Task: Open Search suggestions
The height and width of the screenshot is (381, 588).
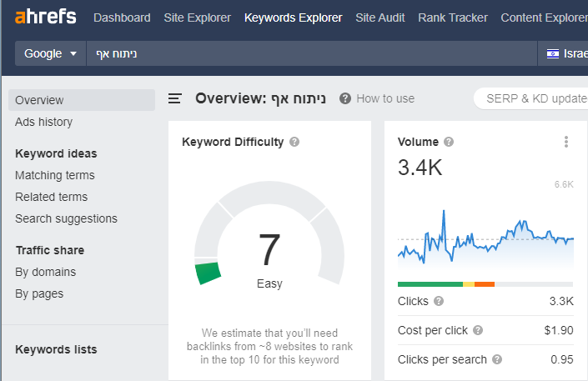Action: pyautogui.click(x=66, y=218)
